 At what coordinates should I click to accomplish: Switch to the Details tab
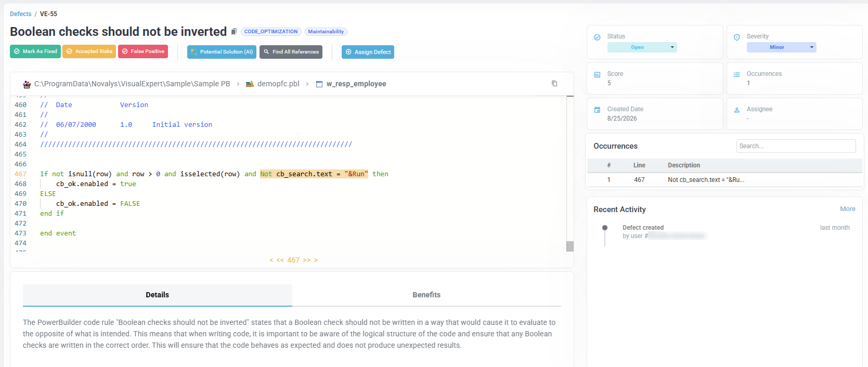[158, 295]
